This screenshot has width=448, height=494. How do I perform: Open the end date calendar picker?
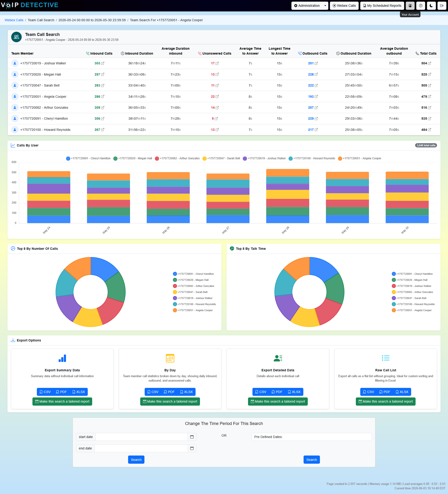(192, 449)
